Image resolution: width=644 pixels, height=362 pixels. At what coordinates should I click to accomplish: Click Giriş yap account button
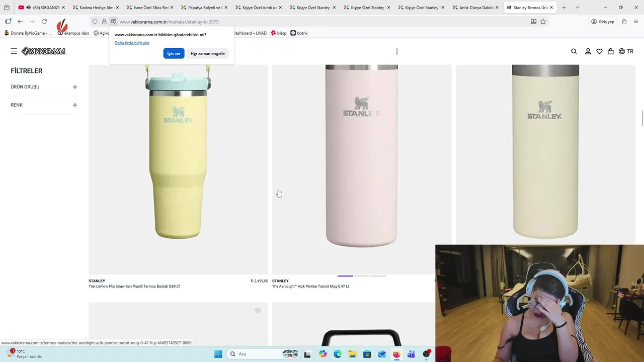point(603,22)
